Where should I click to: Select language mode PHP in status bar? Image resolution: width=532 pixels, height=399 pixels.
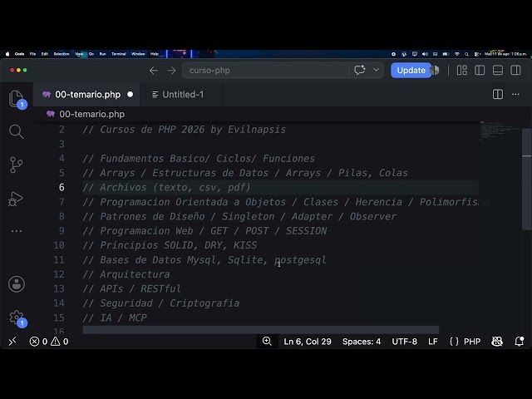(x=472, y=342)
